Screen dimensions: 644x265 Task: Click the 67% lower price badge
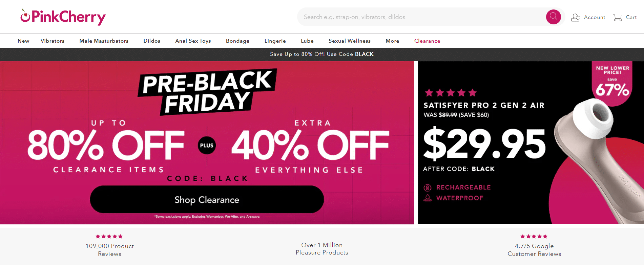[x=612, y=83]
